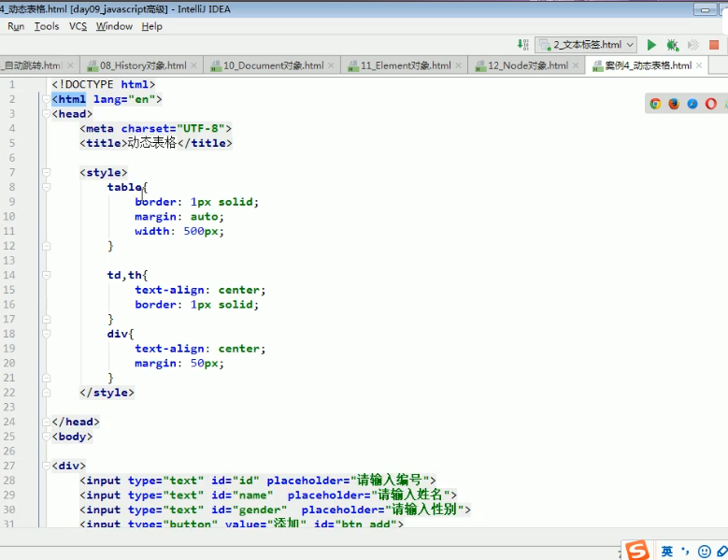Click the 'margin: auto;' declaration

point(179,216)
